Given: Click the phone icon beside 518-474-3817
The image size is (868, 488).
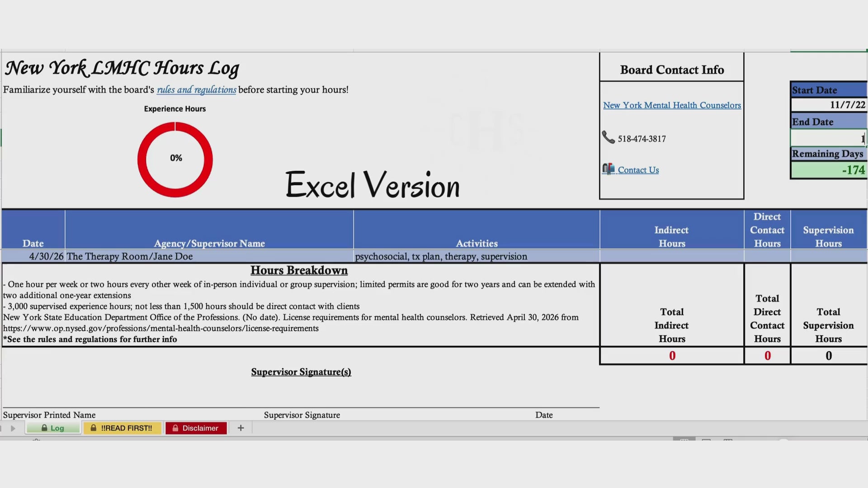Looking at the screenshot, I should pyautogui.click(x=608, y=137).
